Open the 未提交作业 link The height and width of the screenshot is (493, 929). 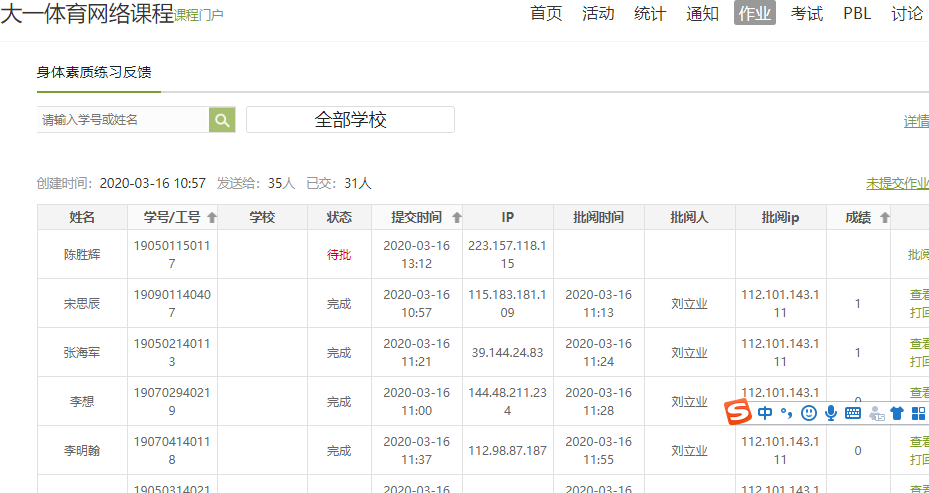point(897,183)
